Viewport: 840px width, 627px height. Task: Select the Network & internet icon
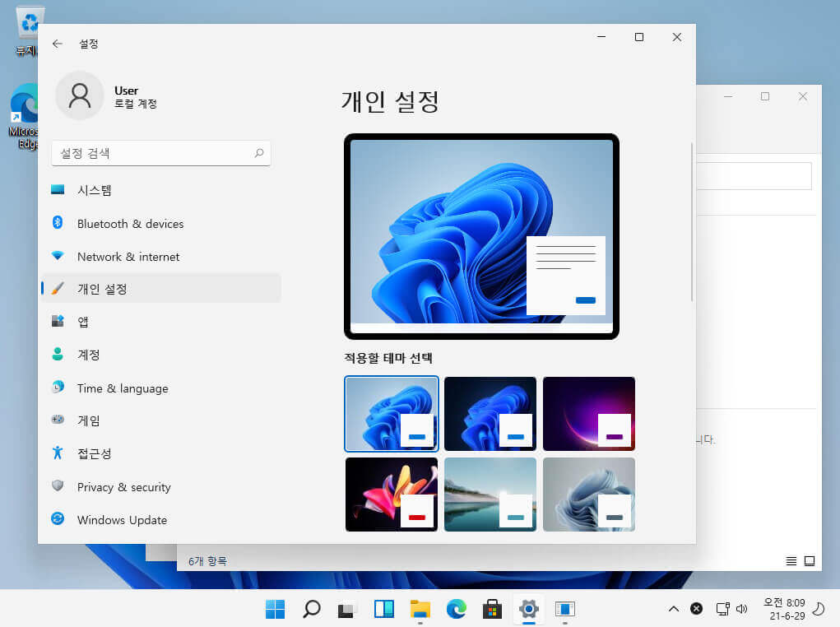pyautogui.click(x=58, y=256)
